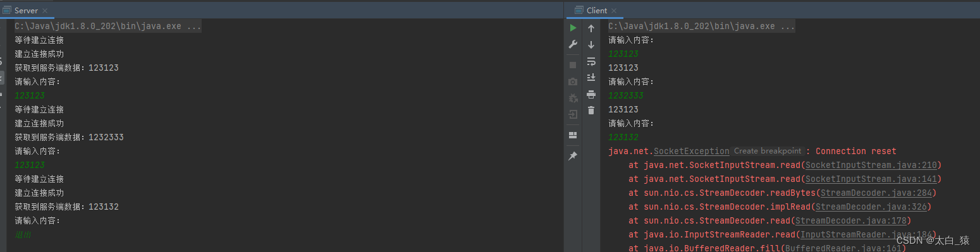Open StreamDecoder.java:178 stack link
This screenshot has height=252, width=980.
pyautogui.click(x=850, y=220)
